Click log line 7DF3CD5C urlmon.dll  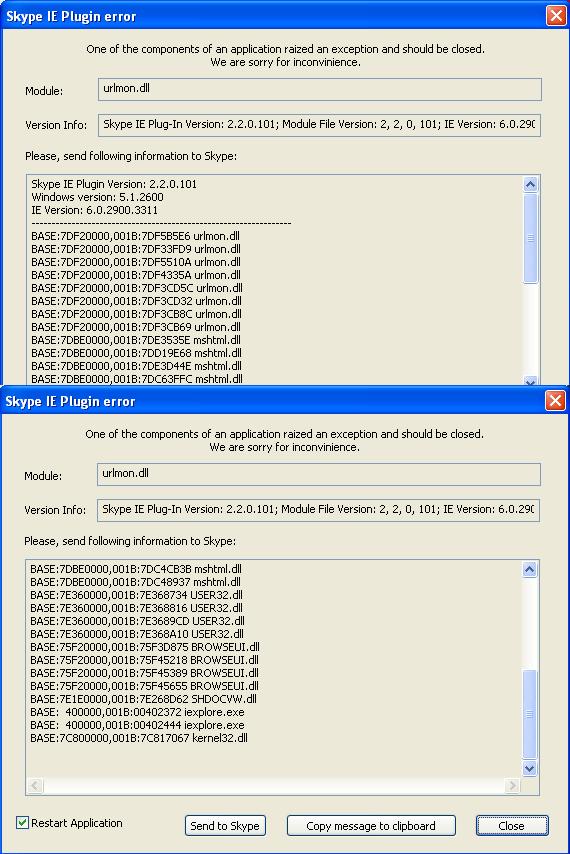(137, 288)
